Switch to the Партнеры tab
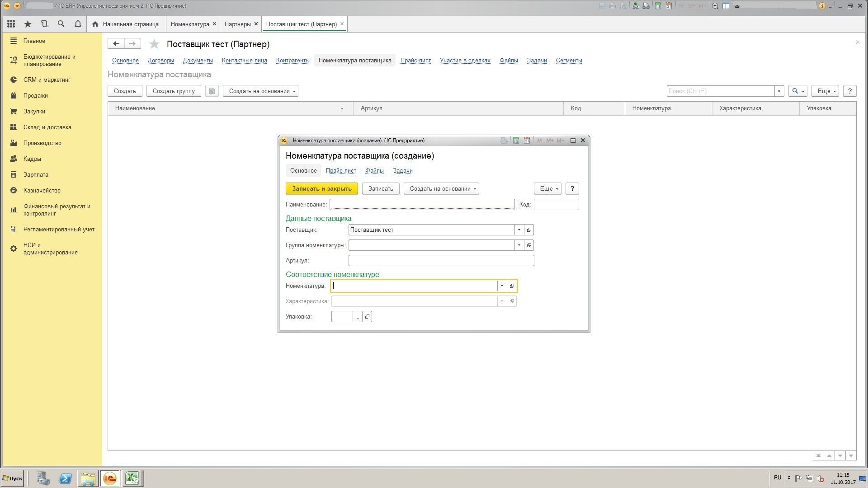 (x=237, y=24)
